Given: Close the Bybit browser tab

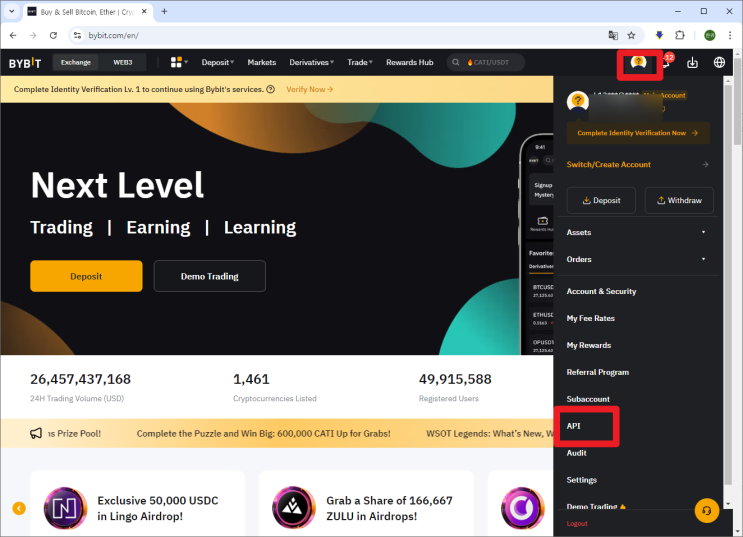Looking at the screenshot, I should click(x=144, y=11).
